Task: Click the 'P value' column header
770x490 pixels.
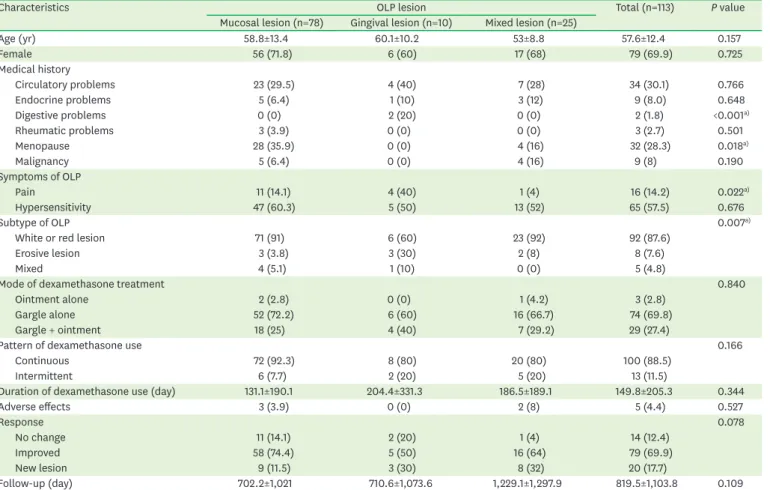Action: coord(728,8)
